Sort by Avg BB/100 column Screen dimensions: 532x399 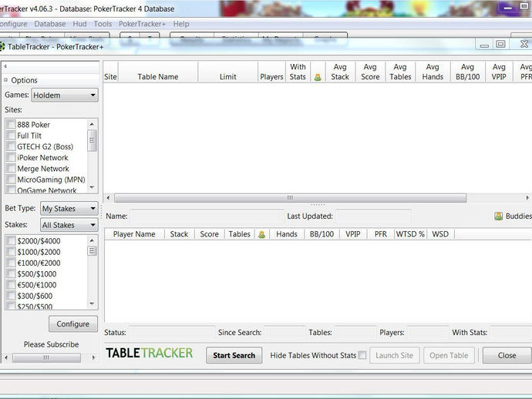(x=467, y=72)
